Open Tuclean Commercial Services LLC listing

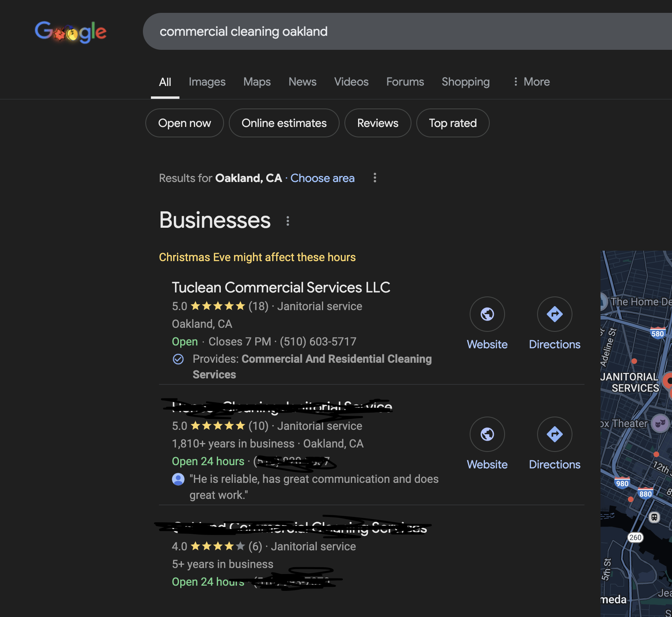281,288
